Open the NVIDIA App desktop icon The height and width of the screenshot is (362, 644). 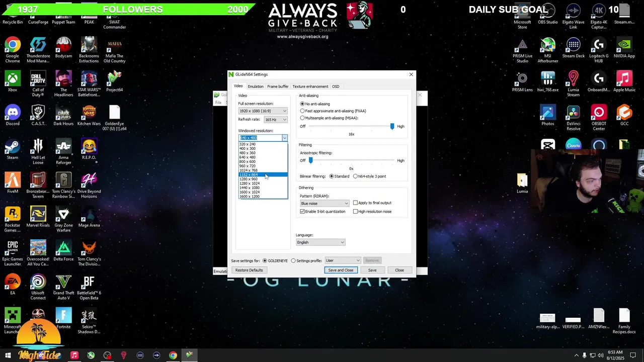(624, 47)
